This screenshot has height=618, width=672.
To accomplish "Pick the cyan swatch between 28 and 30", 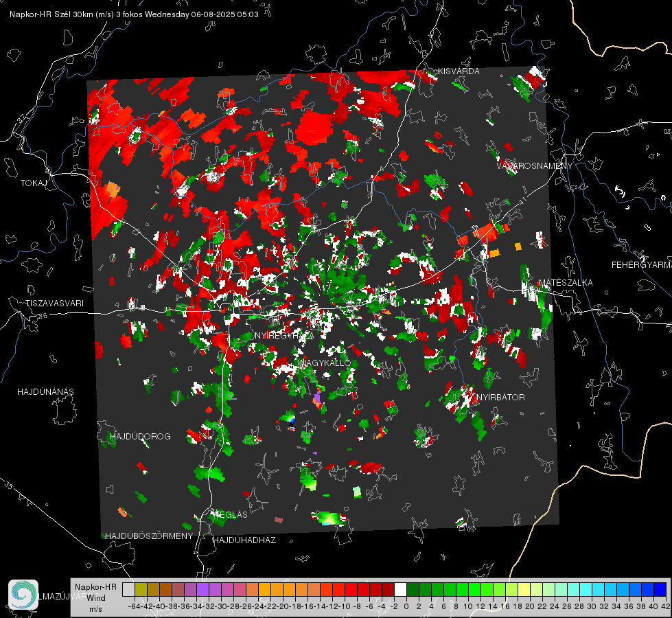I will pos(586,589).
